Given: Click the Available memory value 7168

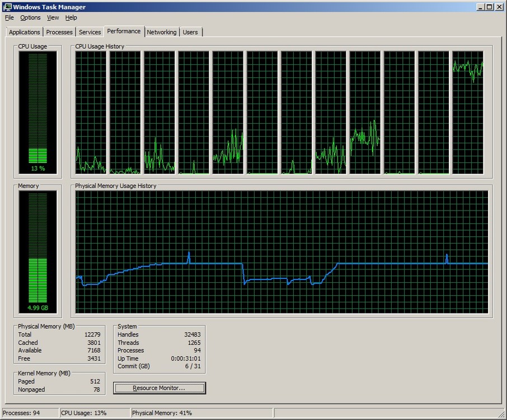Looking at the screenshot, I should click(x=94, y=351).
